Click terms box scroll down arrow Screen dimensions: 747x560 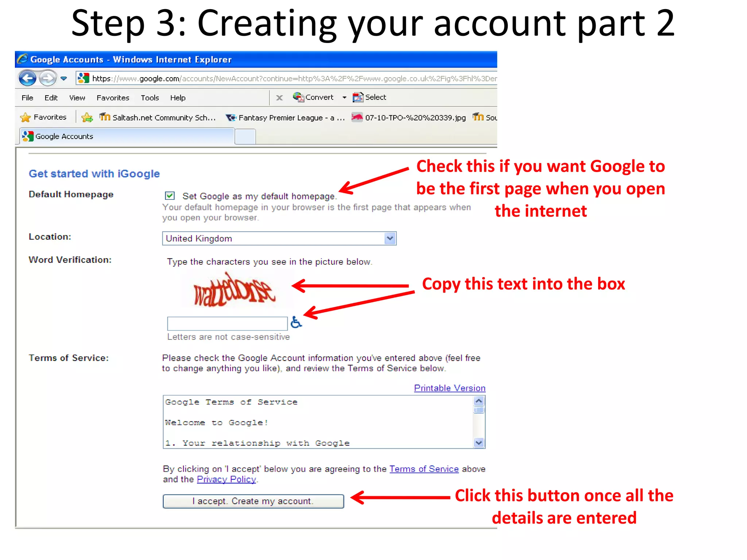click(x=479, y=443)
